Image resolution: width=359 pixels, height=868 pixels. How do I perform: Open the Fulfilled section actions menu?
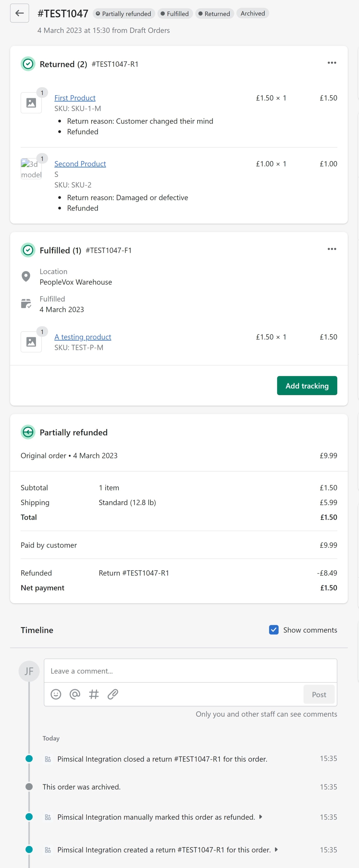332,249
